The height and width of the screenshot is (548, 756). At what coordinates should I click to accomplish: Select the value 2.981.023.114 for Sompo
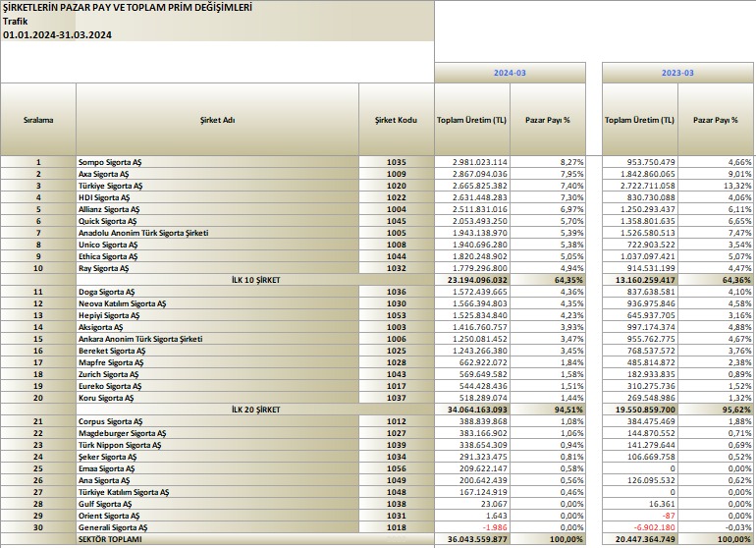(x=472, y=162)
